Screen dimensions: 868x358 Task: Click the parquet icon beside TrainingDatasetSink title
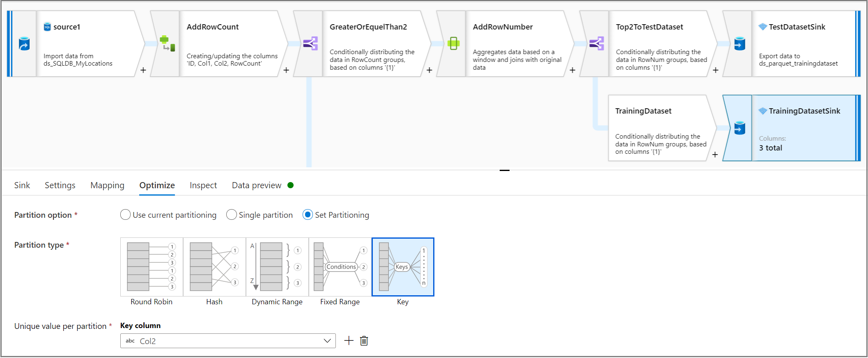pyautogui.click(x=763, y=111)
